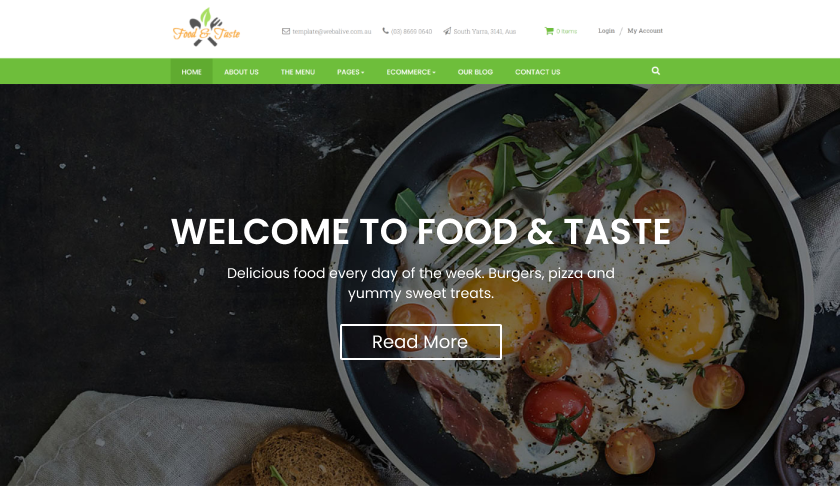Click the phone handset icon

click(385, 31)
